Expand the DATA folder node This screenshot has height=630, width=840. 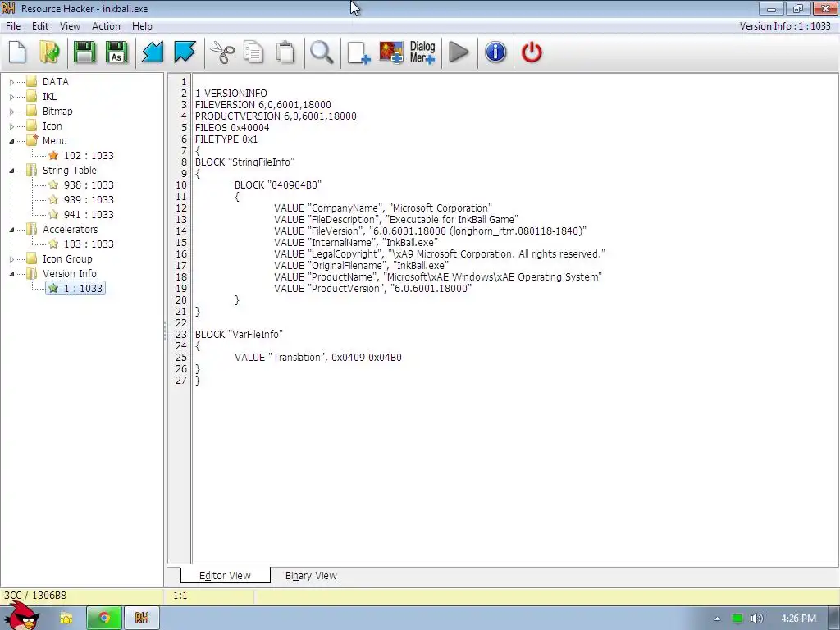coord(11,82)
